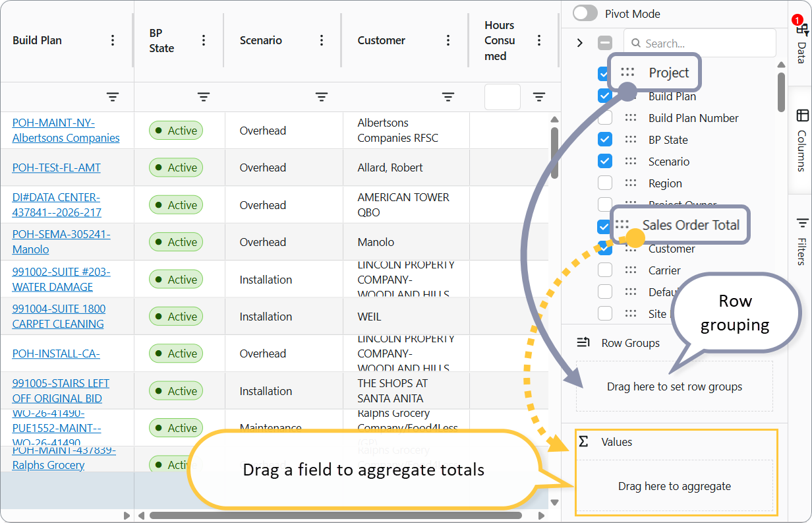The height and width of the screenshot is (523, 812).
Task: Uncheck the Customer column checkbox
Action: click(x=604, y=249)
